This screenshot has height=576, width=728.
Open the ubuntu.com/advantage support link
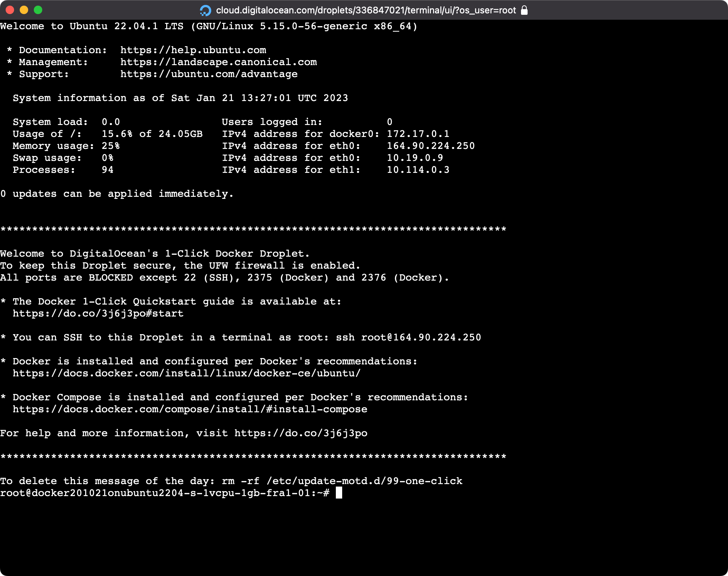click(209, 74)
